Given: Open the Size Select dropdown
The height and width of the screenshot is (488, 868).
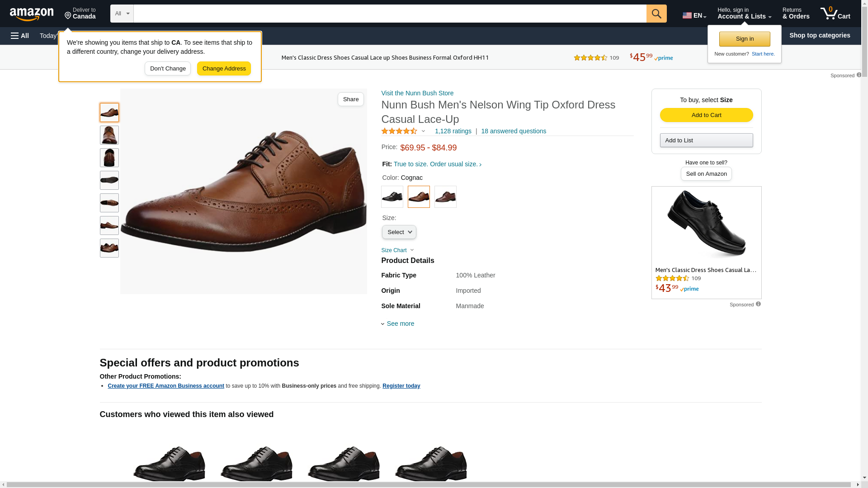Looking at the screenshot, I should [399, 232].
